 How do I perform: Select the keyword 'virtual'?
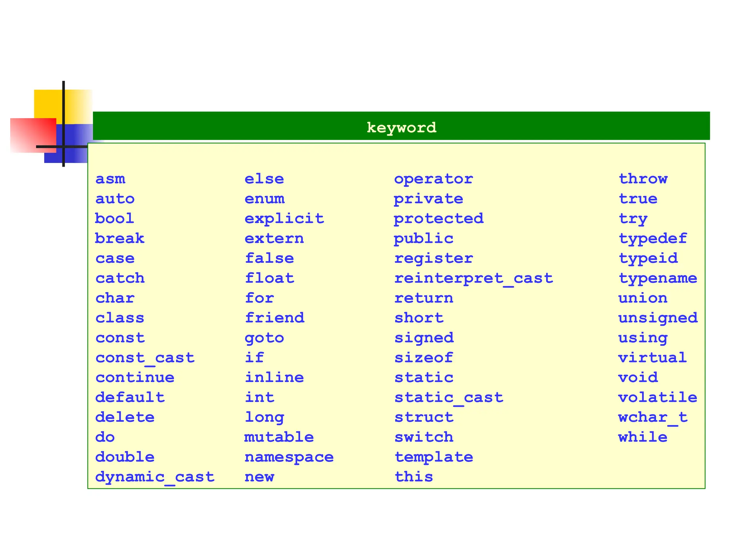[653, 358]
